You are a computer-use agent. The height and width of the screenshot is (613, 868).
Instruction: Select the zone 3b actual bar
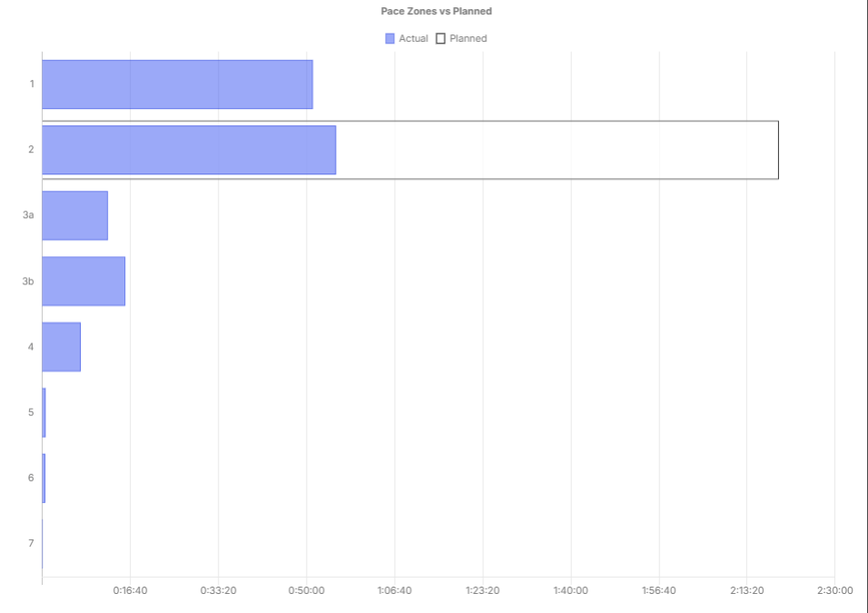(84, 281)
